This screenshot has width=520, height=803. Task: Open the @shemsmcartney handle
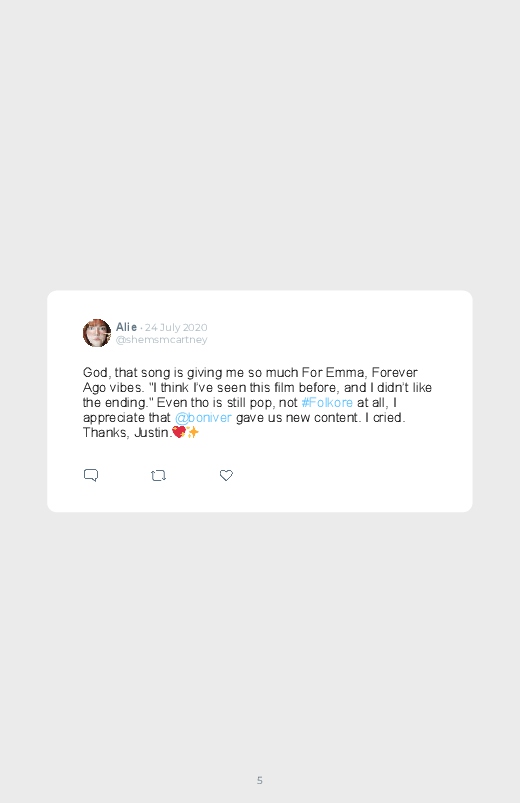click(x=161, y=340)
